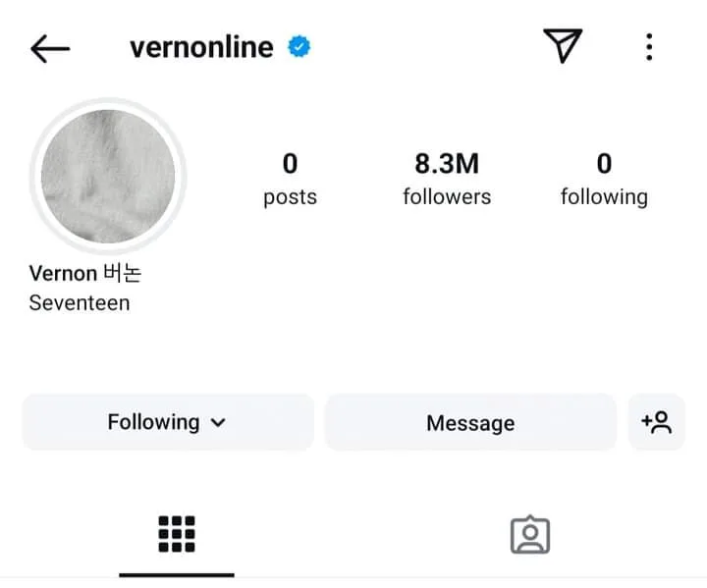707x588 pixels.
Task: Tap the vernonline username in the header
Action: pyautogui.click(x=201, y=47)
